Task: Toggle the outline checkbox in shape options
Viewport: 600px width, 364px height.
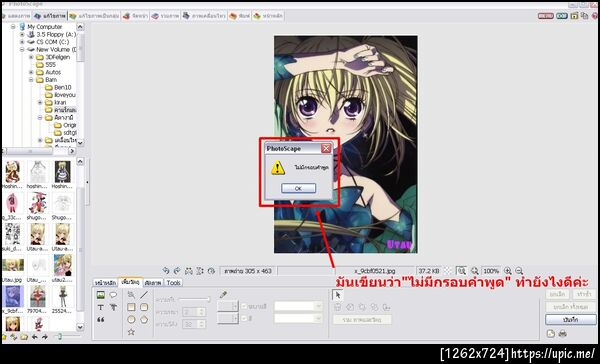Action: 244,306
